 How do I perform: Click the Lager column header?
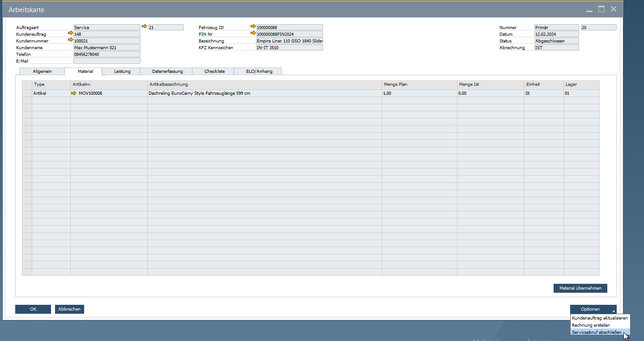[x=581, y=84]
